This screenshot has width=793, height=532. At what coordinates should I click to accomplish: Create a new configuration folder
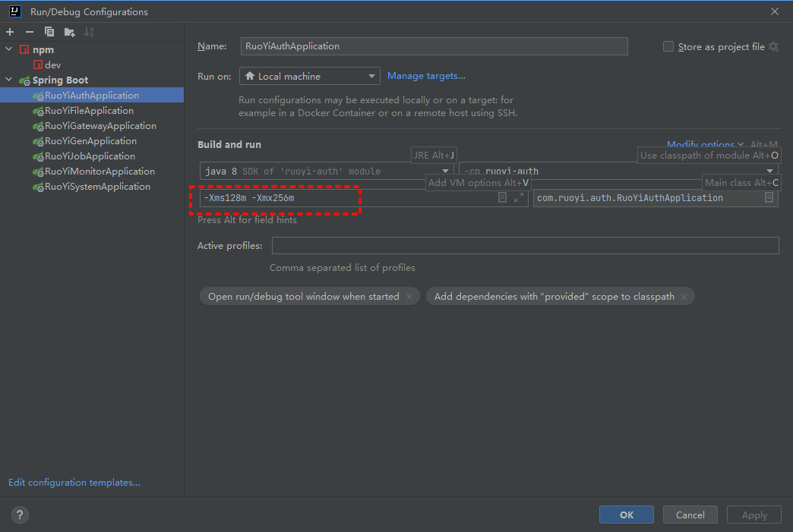tap(70, 33)
